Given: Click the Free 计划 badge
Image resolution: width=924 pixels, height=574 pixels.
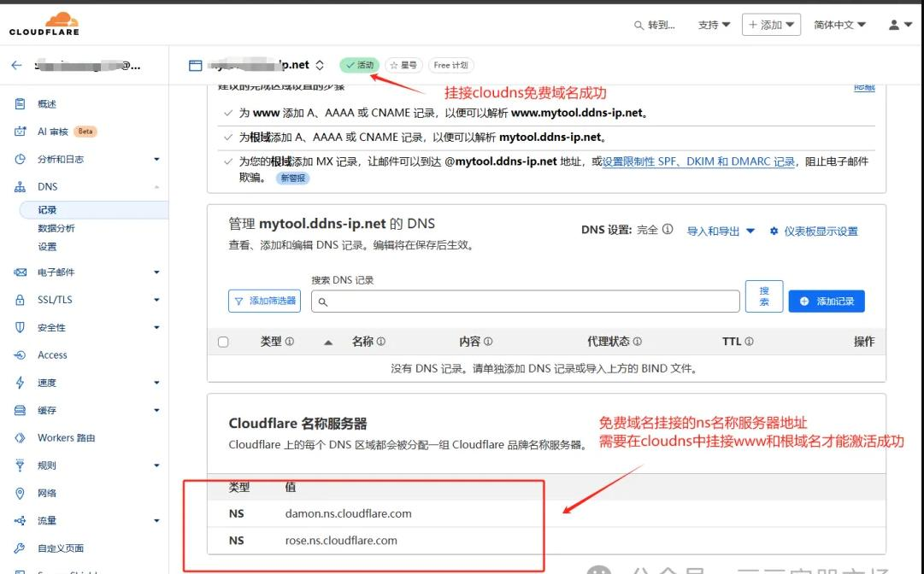Looking at the screenshot, I should pyautogui.click(x=450, y=66).
